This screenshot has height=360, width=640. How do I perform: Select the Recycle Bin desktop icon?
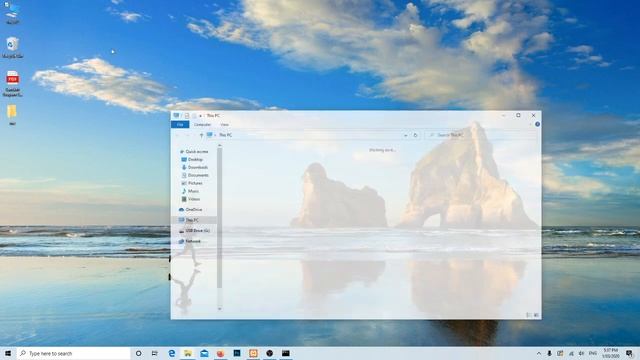(12, 47)
